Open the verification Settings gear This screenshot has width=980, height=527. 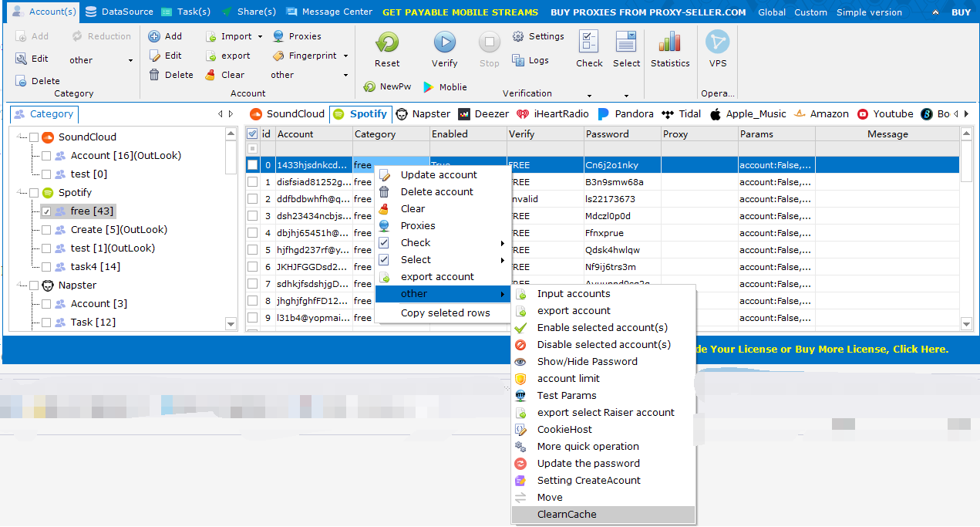tap(518, 36)
